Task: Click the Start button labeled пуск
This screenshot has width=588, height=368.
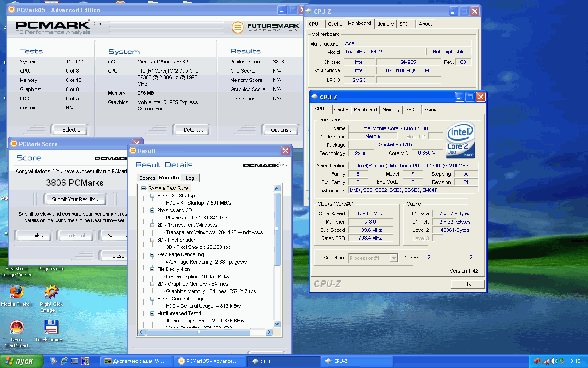Action: [x=22, y=362]
